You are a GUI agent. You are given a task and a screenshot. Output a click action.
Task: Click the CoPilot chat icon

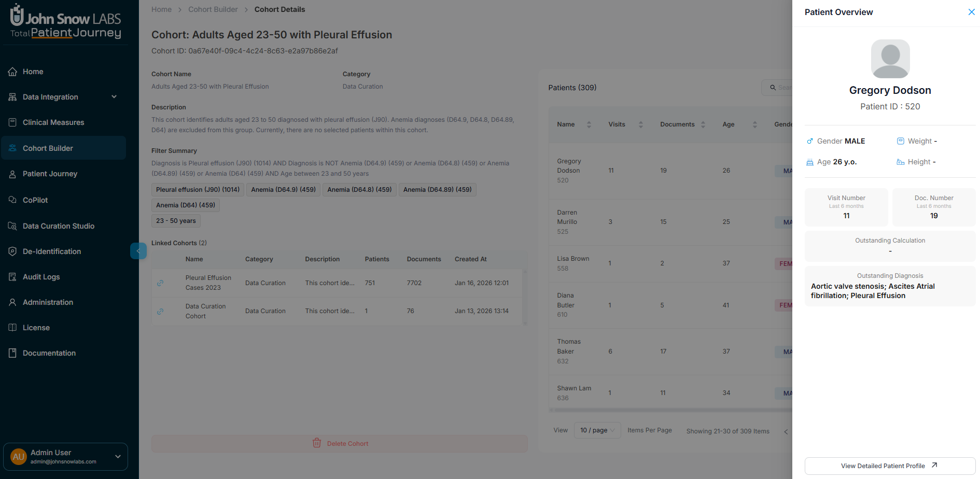pyautogui.click(x=12, y=200)
